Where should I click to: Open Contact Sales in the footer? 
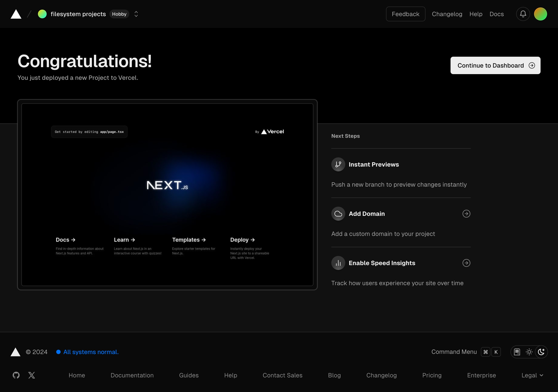(x=282, y=375)
